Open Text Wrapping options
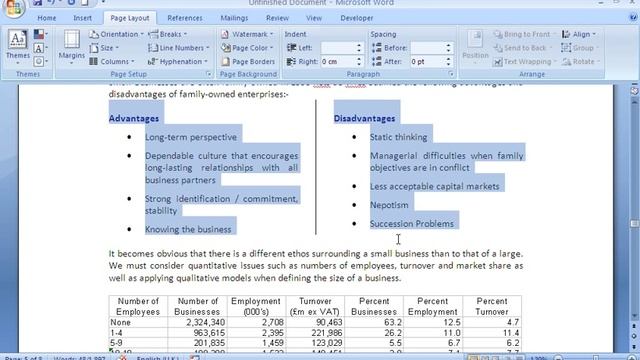This screenshot has height=360, width=640. 524,62
